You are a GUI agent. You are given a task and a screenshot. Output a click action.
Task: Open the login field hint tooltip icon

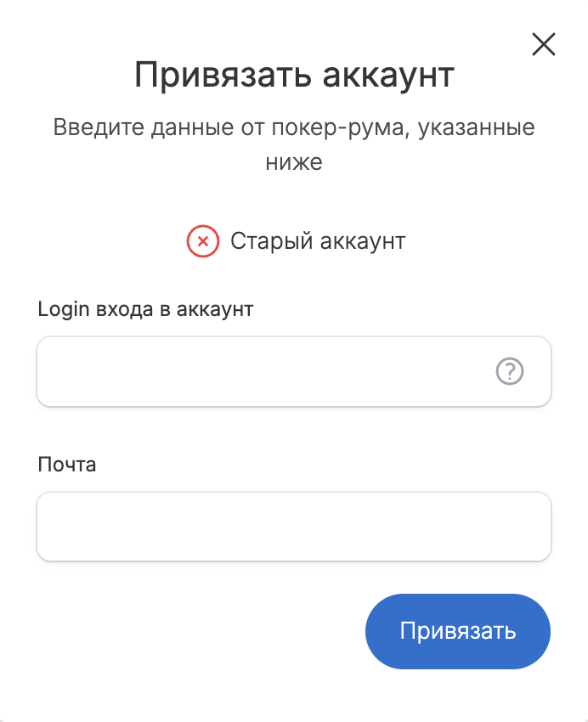pyautogui.click(x=509, y=371)
